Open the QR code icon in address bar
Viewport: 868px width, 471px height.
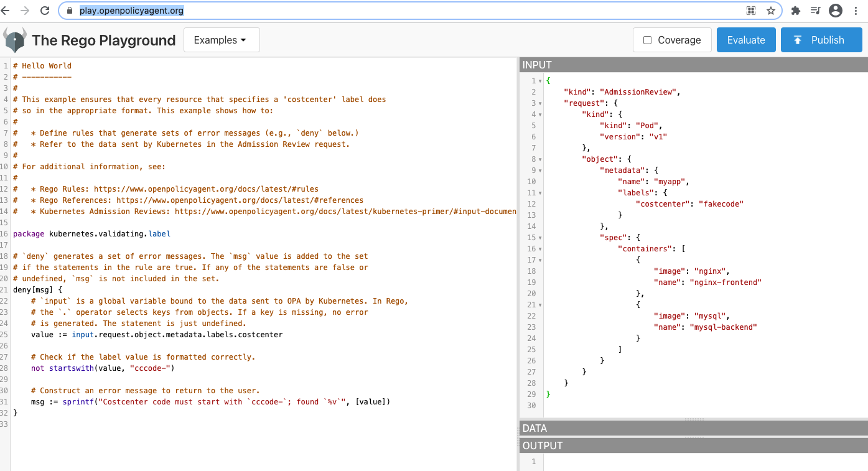[751, 11]
